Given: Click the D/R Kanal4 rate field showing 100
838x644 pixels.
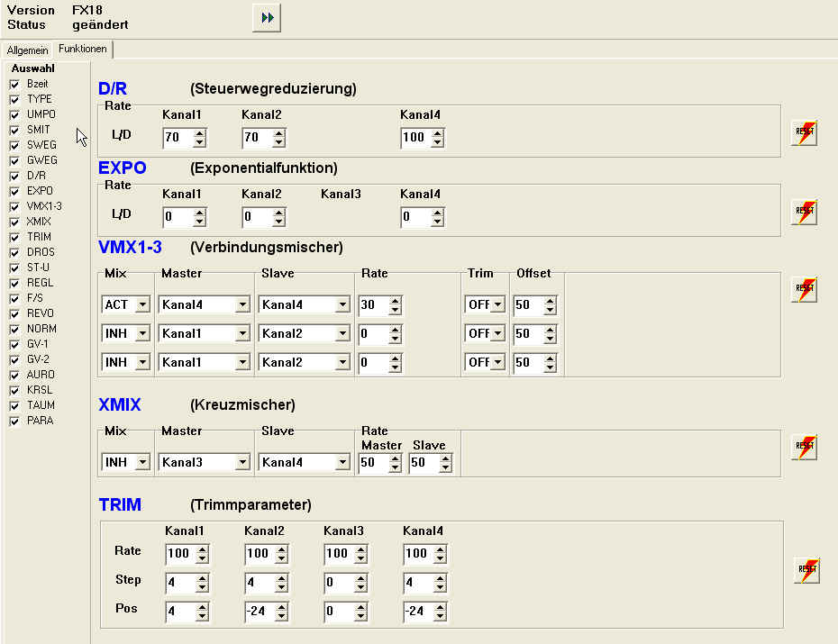Looking at the screenshot, I should click(x=415, y=138).
